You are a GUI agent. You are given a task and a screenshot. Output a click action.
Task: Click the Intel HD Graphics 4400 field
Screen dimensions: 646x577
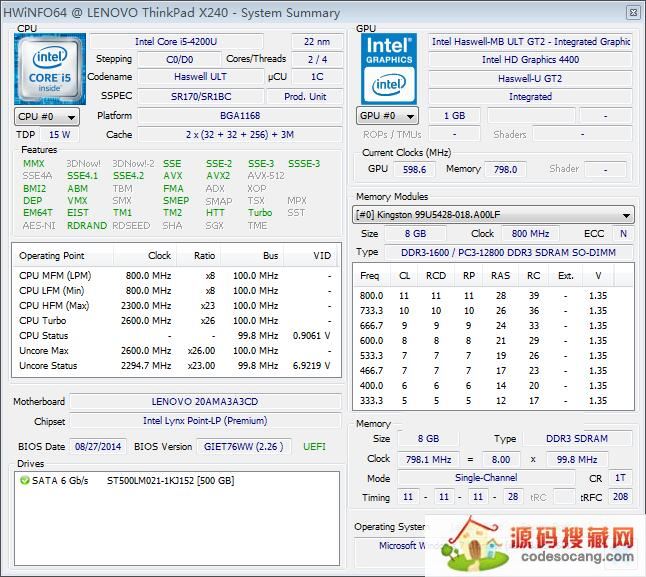(x=530, y=60)
